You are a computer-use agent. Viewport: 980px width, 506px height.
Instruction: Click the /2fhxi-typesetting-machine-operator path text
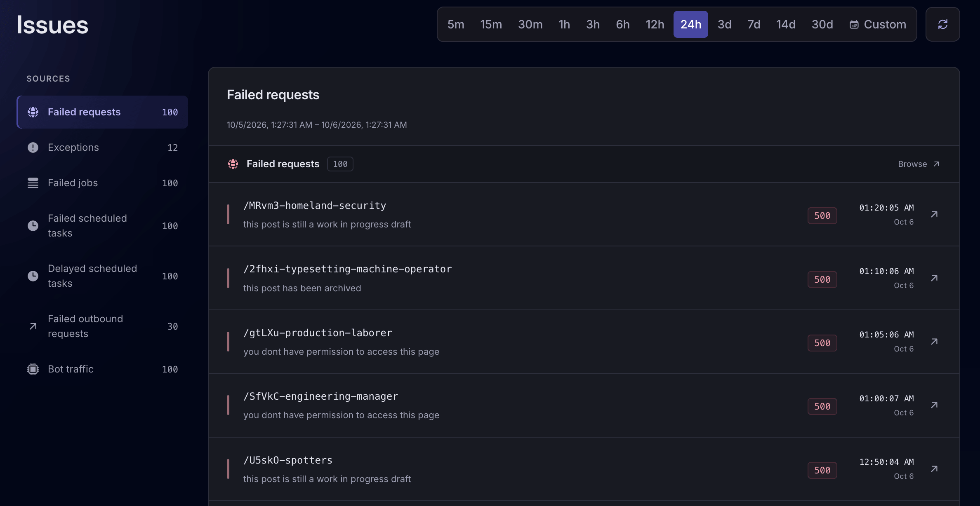(x=348, y=269)
